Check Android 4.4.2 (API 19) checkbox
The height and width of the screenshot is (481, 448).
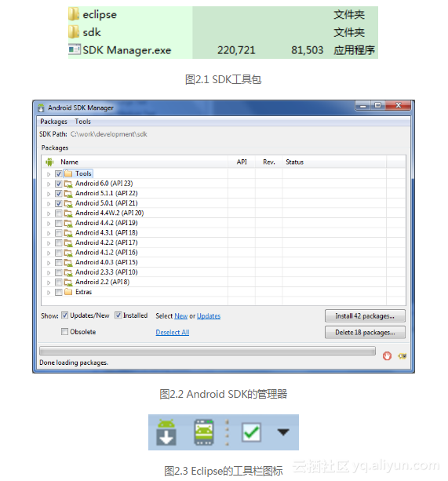tap(59, 223)
